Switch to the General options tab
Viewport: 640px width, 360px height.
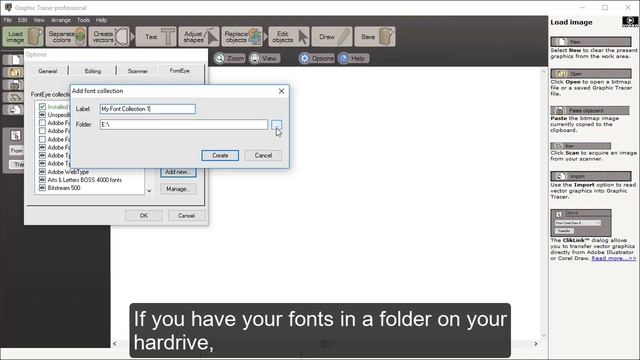(x=48, y=71)
